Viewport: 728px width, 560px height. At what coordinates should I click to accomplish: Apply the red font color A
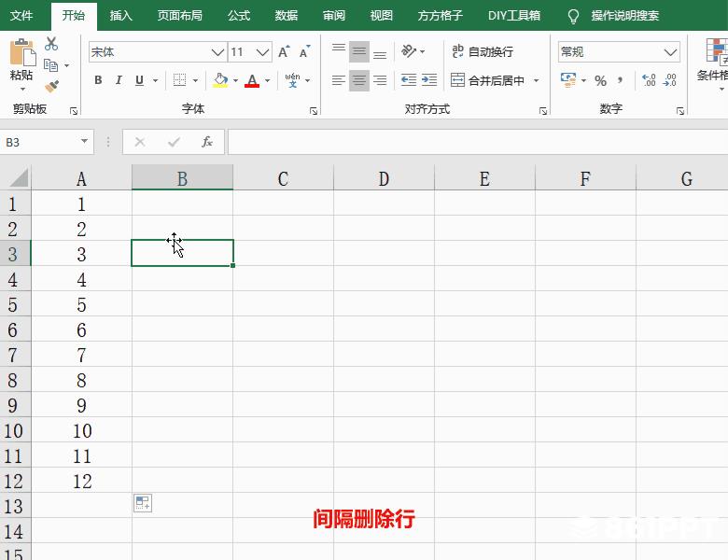point(252,80)
